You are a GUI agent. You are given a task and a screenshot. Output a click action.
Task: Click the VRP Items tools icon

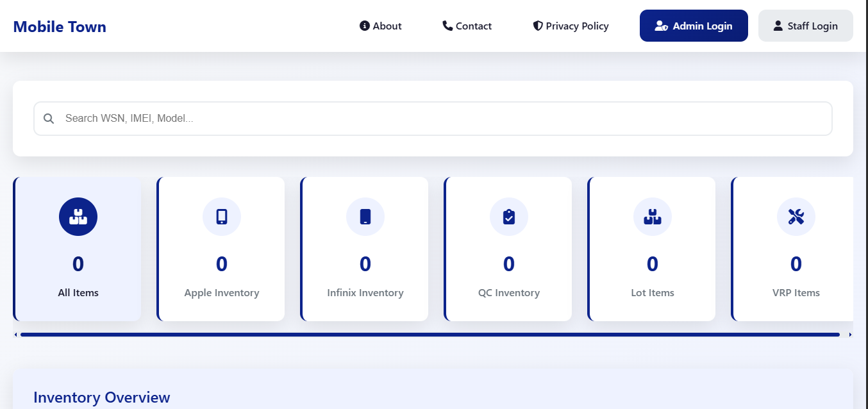796,217
